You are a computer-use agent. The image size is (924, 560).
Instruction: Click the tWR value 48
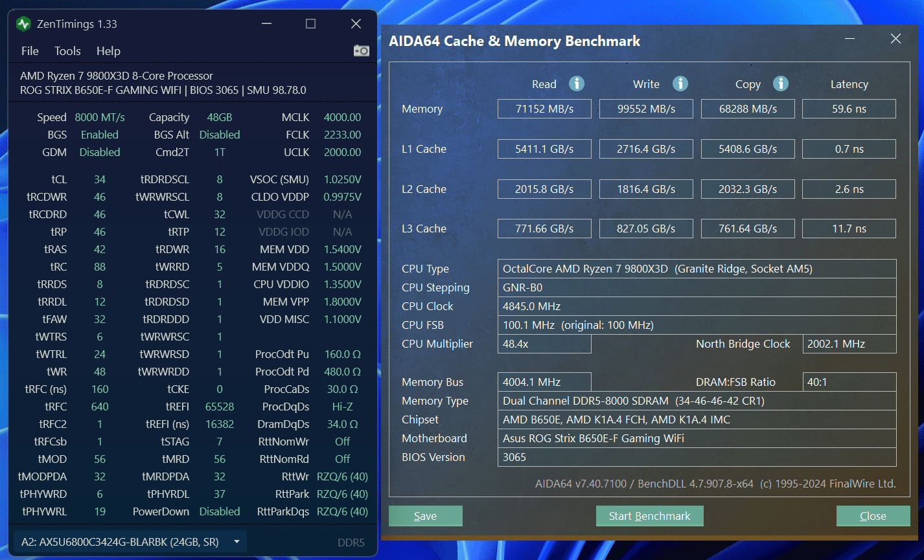tap(100, 372)
